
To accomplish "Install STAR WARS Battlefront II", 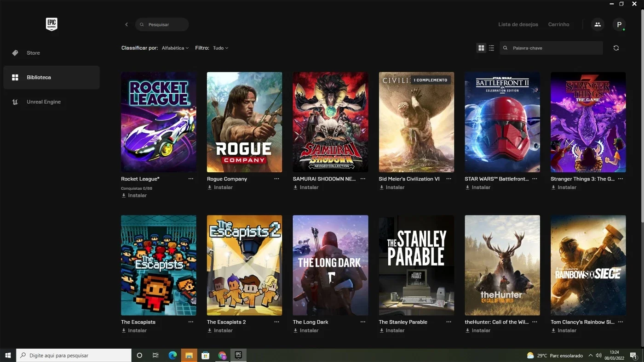I will tap(478, 187).
